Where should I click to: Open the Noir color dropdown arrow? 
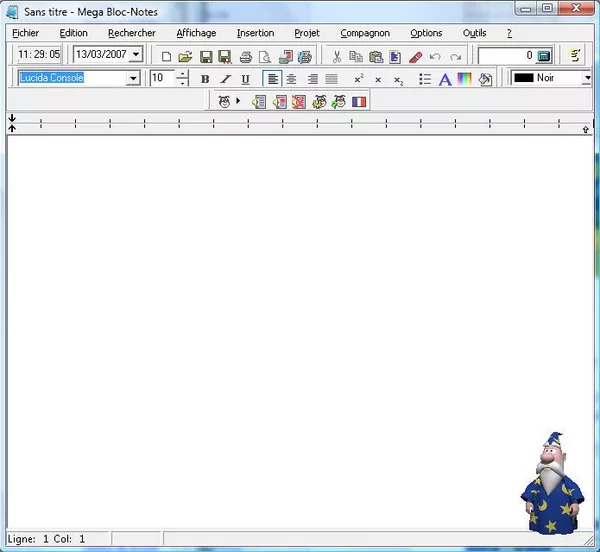(x=587, y=78)
